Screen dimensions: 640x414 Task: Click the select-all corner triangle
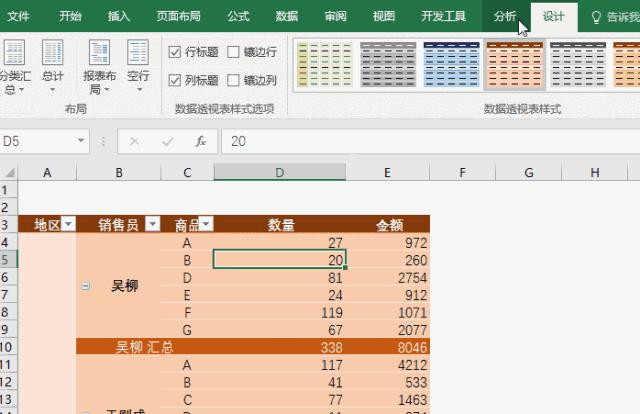(9, 173)
